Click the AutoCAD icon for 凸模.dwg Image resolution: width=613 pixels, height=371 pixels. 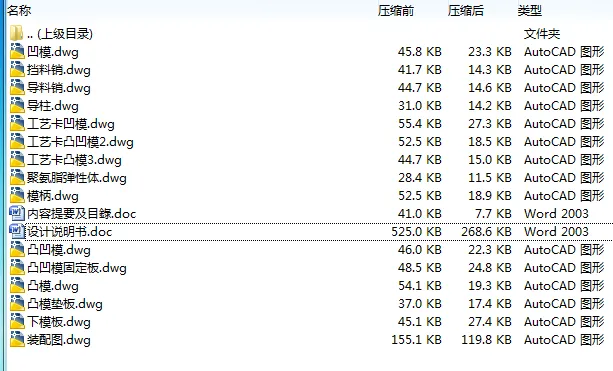coord(17,285)
